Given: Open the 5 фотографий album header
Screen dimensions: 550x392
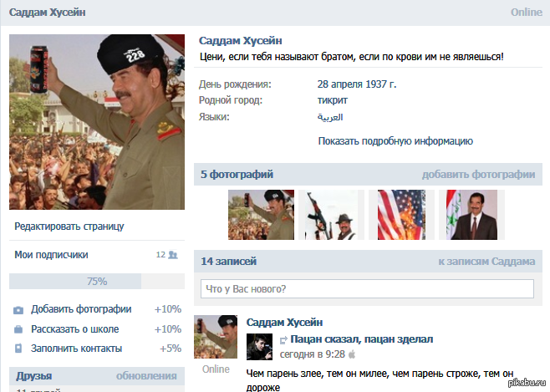Looking at the screenshot, I should tap(237, 175).
